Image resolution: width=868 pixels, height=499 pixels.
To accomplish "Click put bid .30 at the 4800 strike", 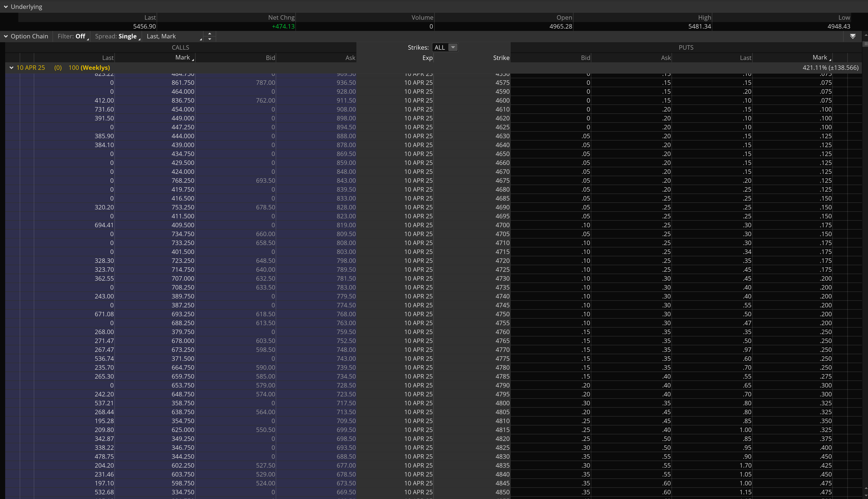I will click(586, 403).
